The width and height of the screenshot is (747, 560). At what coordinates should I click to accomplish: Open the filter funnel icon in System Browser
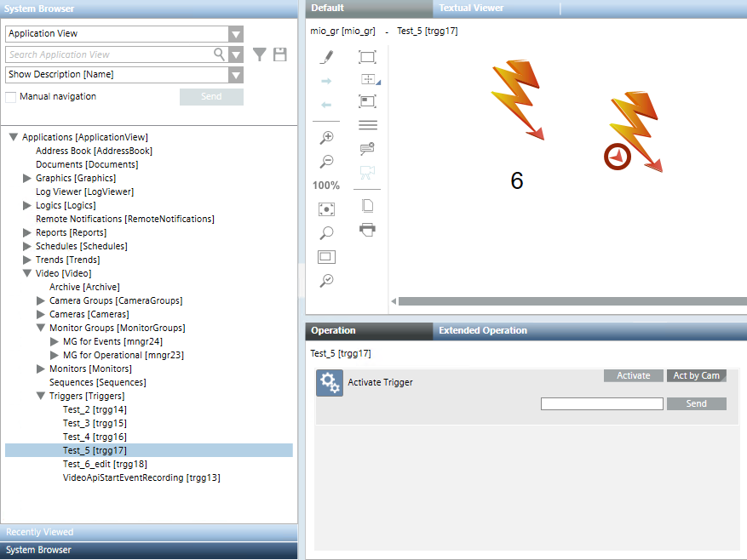260,53
